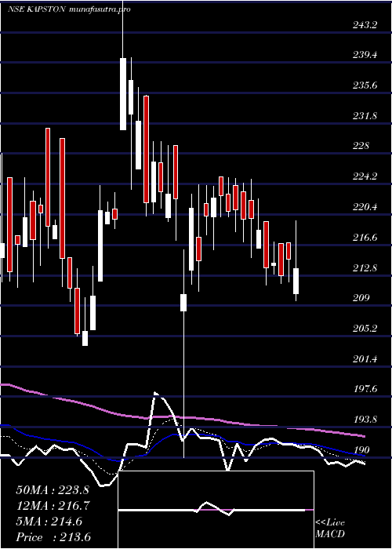This screenshot has width=392, height=549.
Task: Click the 224.2 price axis label
Action: [x=365, y=176]
